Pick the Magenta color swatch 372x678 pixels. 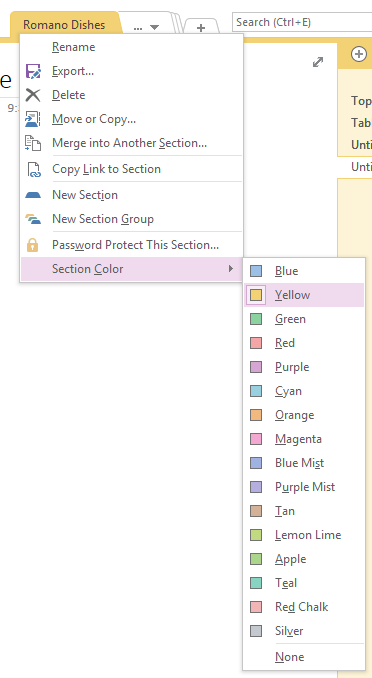point(256,439)
